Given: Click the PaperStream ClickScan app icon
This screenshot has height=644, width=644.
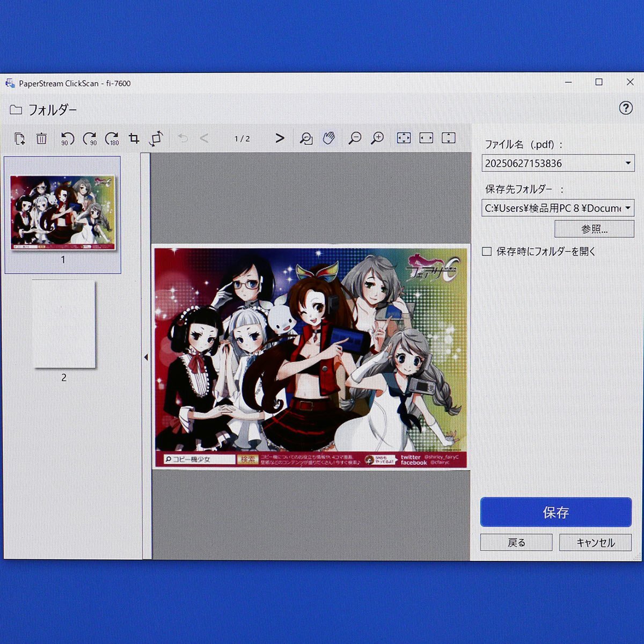Looking at the screenshot, I should (x=10, y=83).
